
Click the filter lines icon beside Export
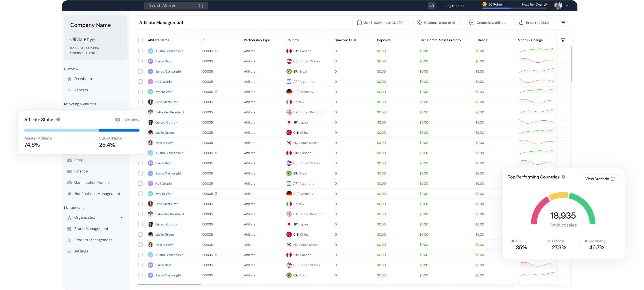tap(563, 23)
